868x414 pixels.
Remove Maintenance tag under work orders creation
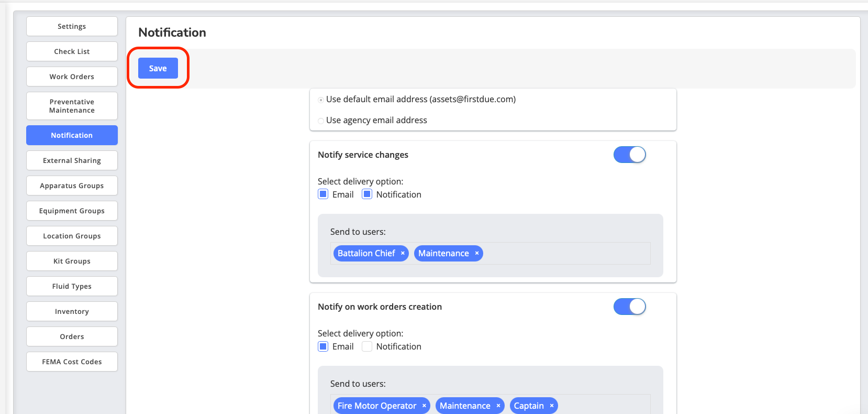(498, 406)
